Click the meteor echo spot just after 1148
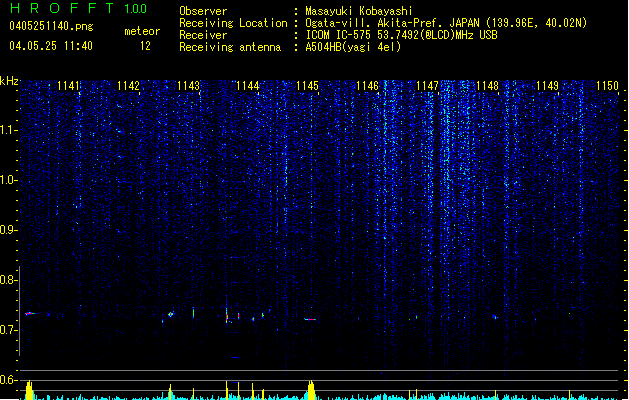The width and height of the screenshot is (629, 400). [495, 317]
